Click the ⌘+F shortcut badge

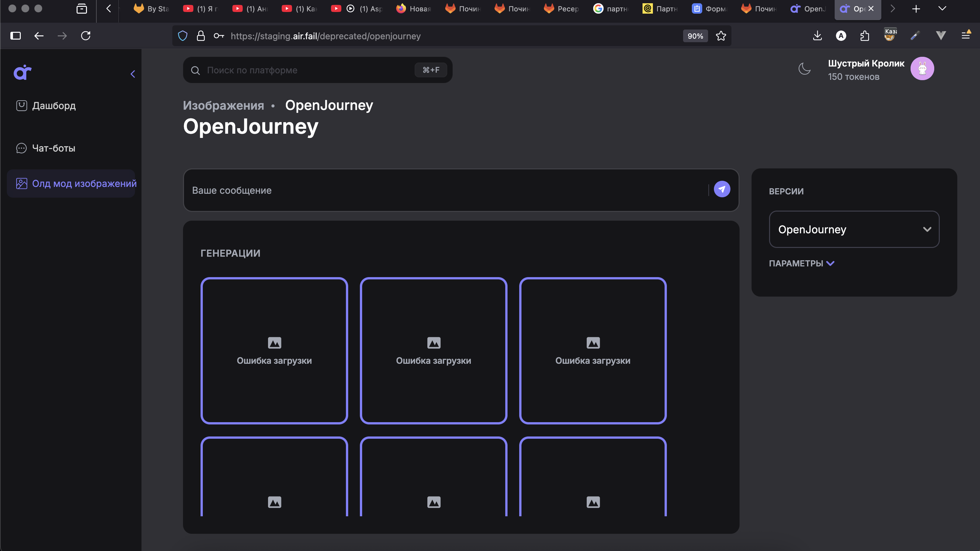tap(431, 70)
